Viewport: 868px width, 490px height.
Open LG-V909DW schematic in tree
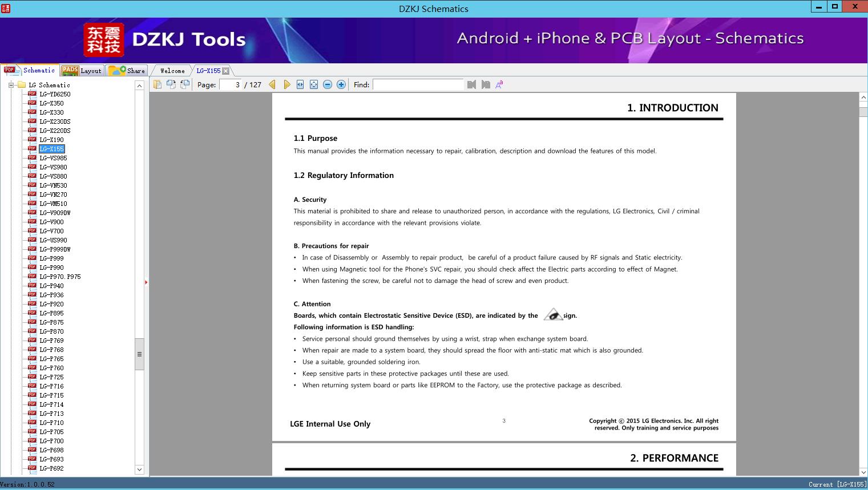(x=55, y=213)
